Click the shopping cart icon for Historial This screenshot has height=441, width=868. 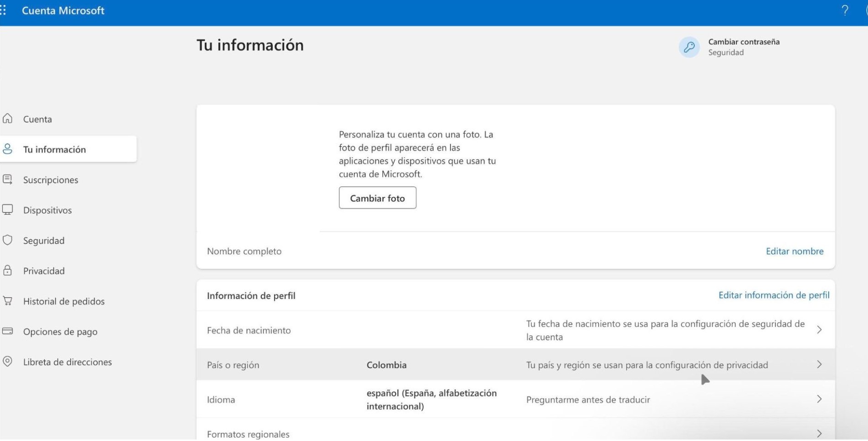click(x=7, y=301)
